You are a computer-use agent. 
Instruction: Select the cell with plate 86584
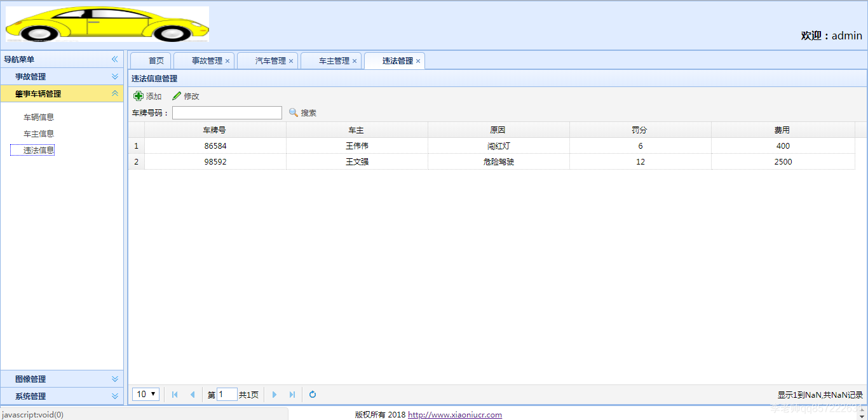pos(215,146)
